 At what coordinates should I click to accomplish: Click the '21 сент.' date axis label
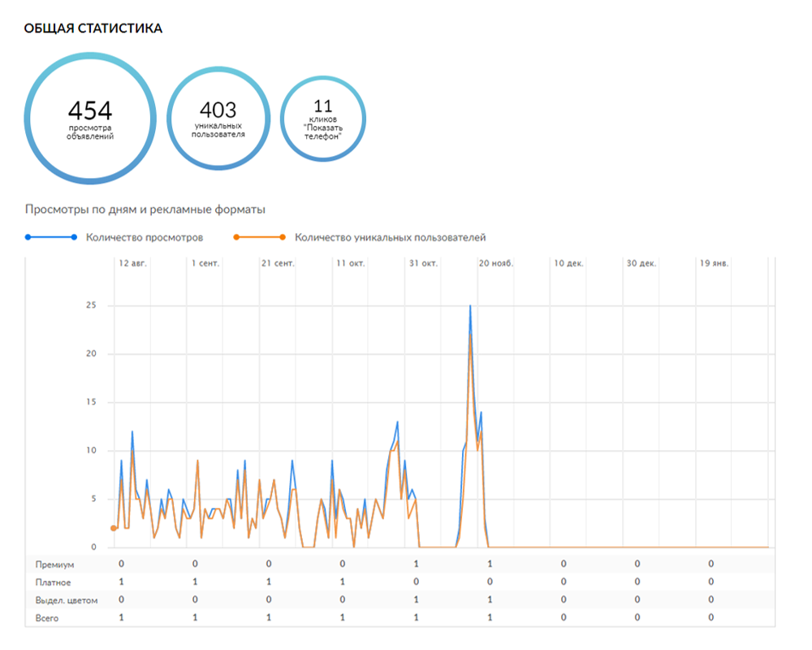[x=278, y=263]
